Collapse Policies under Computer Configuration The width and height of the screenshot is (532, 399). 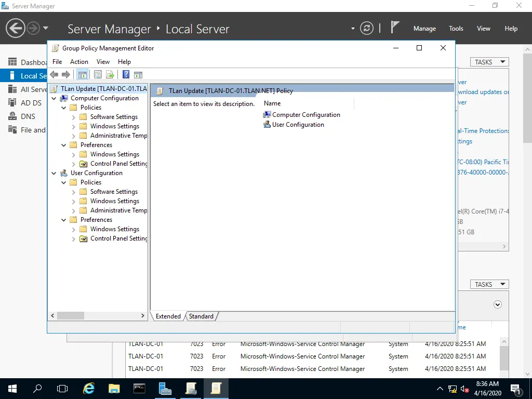tap(63, 108)
